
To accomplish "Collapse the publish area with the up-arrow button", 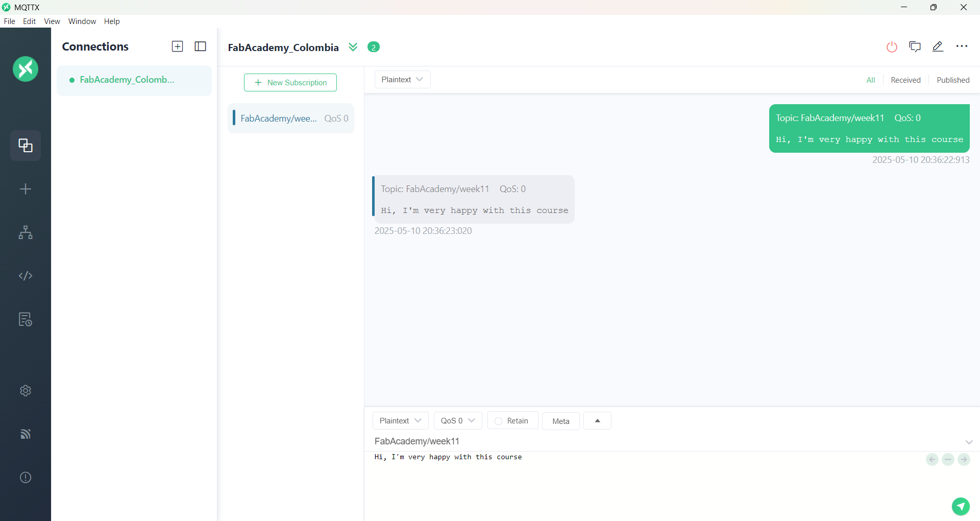I will [x=597, y=421].
